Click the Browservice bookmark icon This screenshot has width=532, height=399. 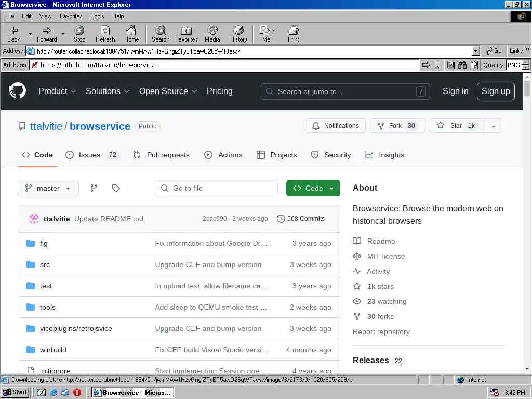coord(437,65)
